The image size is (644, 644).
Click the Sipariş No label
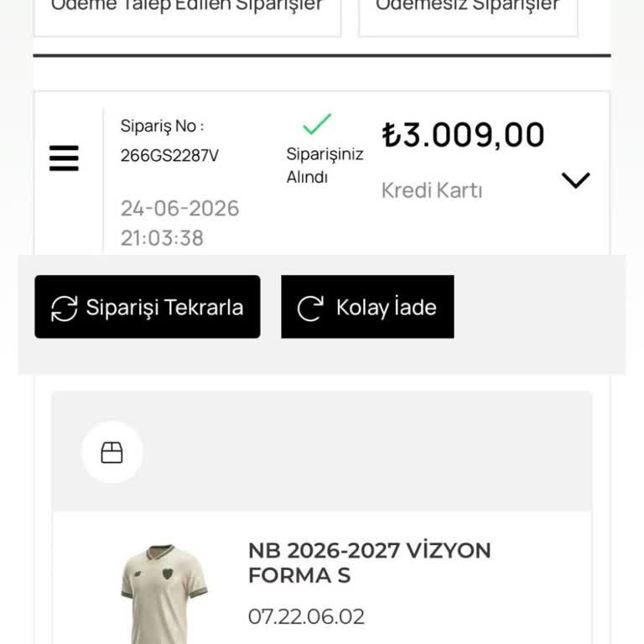coord(162,126)
